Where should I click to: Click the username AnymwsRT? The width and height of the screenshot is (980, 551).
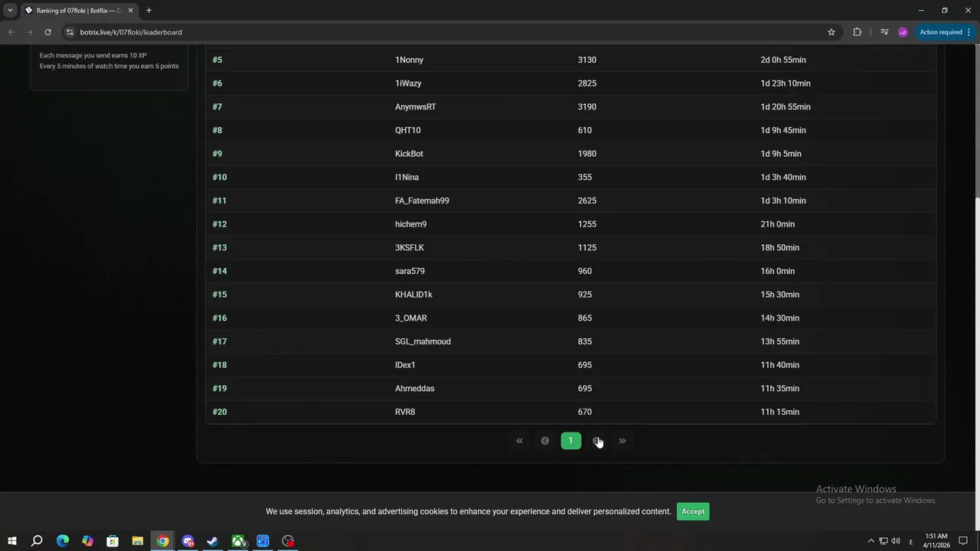point(415,107)
